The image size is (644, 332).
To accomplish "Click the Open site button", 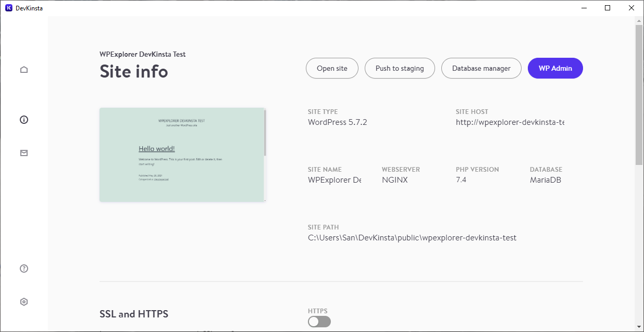I will [332, 68].
